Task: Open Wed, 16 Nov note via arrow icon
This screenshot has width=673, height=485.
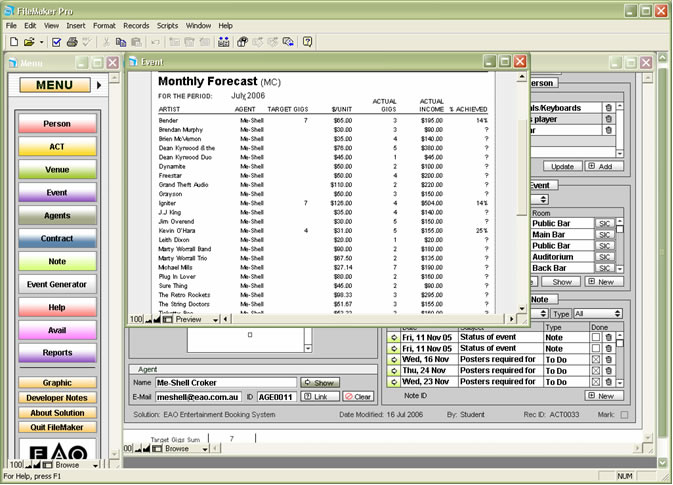Action: click(393, 360)
